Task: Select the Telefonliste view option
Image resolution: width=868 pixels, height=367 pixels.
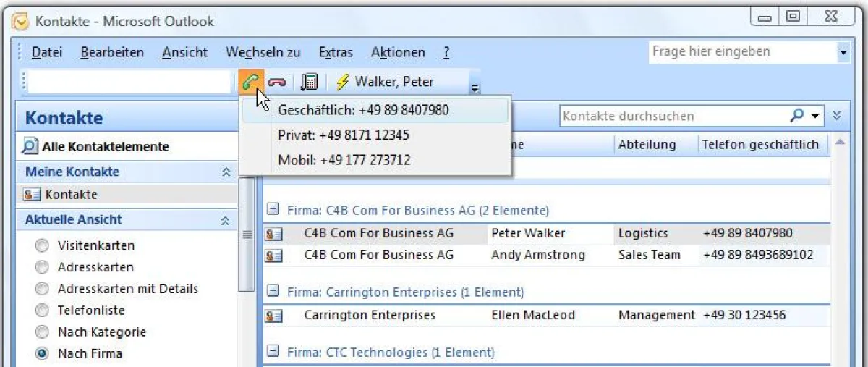Action: tap(42, 311)
